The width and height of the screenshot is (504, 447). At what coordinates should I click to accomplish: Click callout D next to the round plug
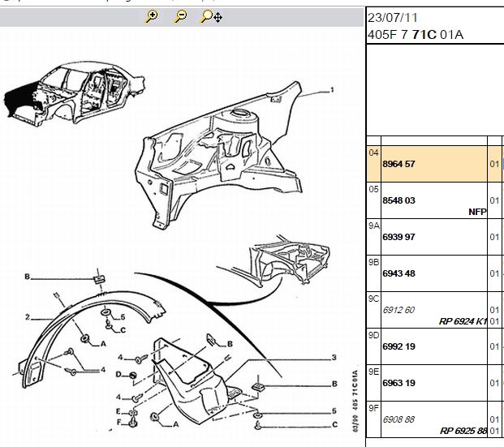[x=118, y=374]
